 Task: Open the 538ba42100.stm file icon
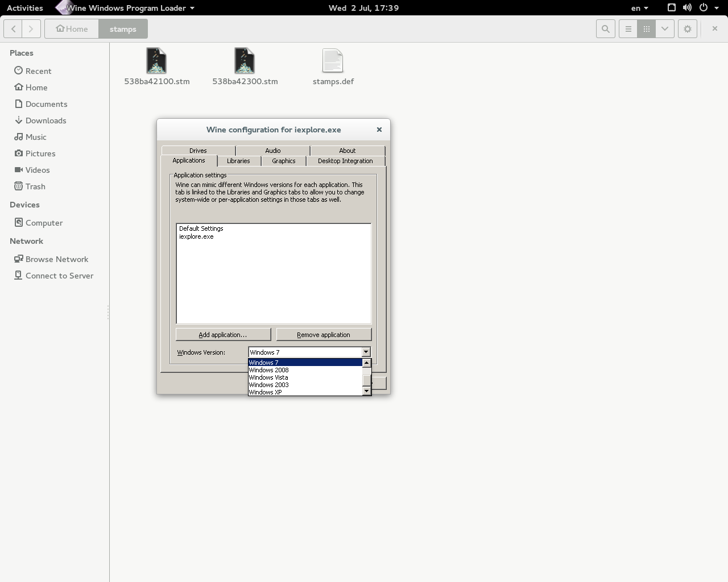[x=156, y=61]
